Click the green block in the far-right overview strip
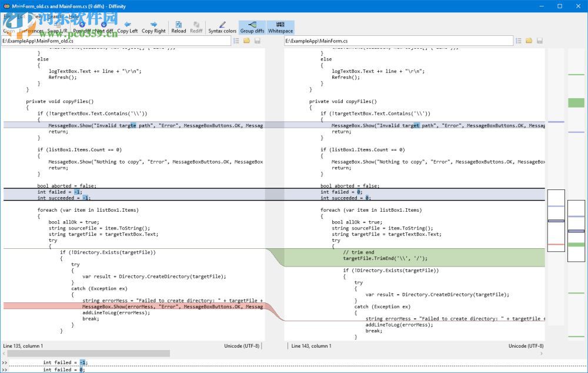This screenshot has width=588, height=373. pyautogui.click(x=576, y=102)
